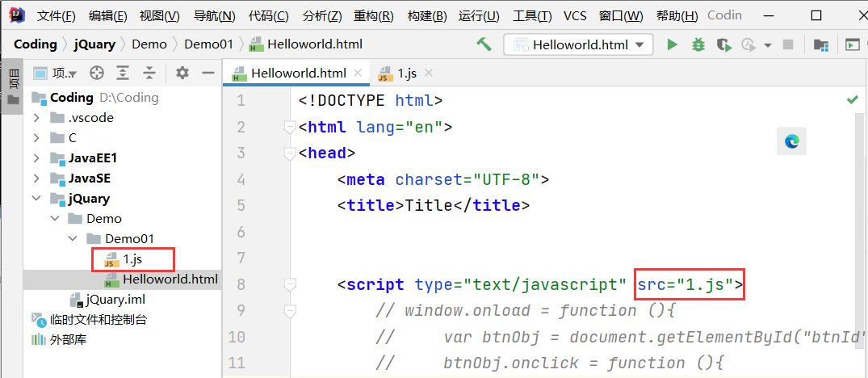
Task: Run with coverage shield icon
Action: pos(724,45)
